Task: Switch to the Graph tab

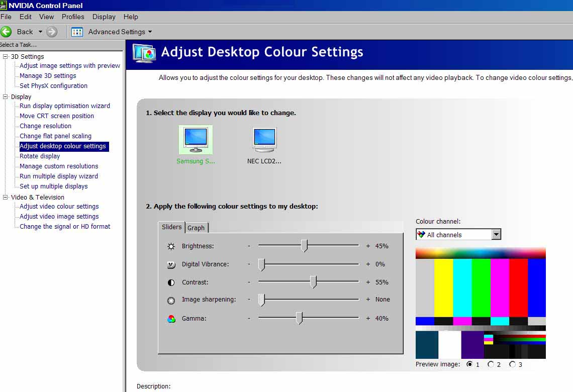Action: click(196, 228)
